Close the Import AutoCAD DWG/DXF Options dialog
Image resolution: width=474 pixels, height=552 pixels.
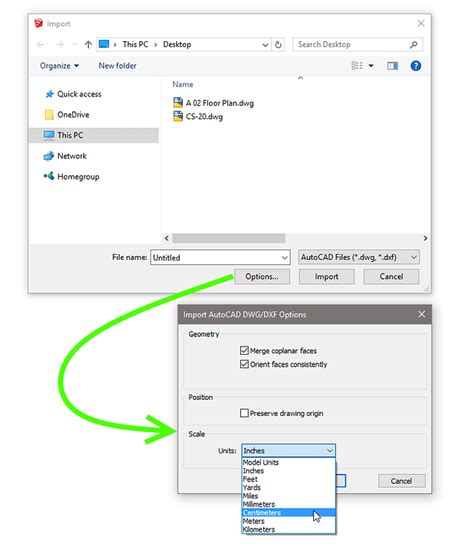click(x=422, y=314)
